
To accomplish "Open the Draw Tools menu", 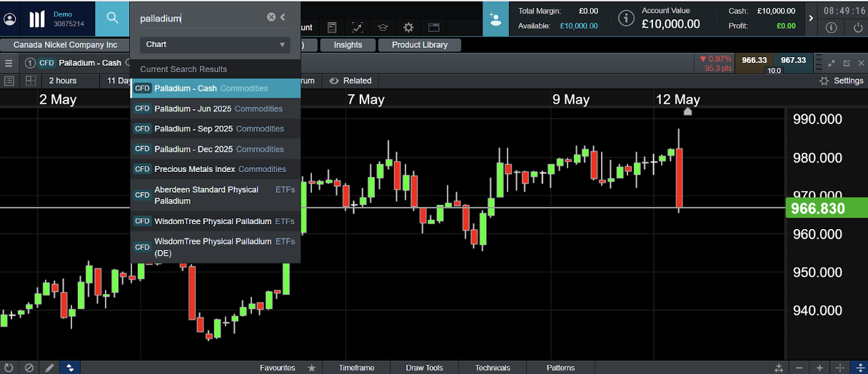I will pyautogui.click(x=425, y=368).
